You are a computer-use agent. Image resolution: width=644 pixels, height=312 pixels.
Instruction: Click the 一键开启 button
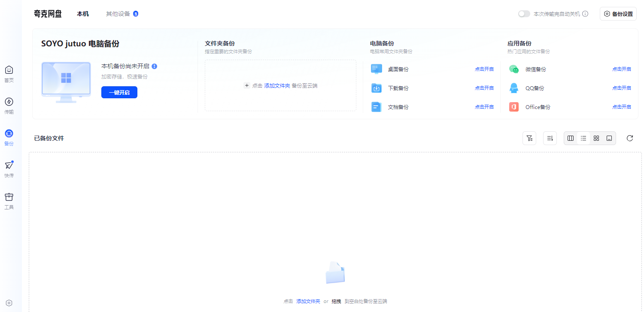click(119, 92)
